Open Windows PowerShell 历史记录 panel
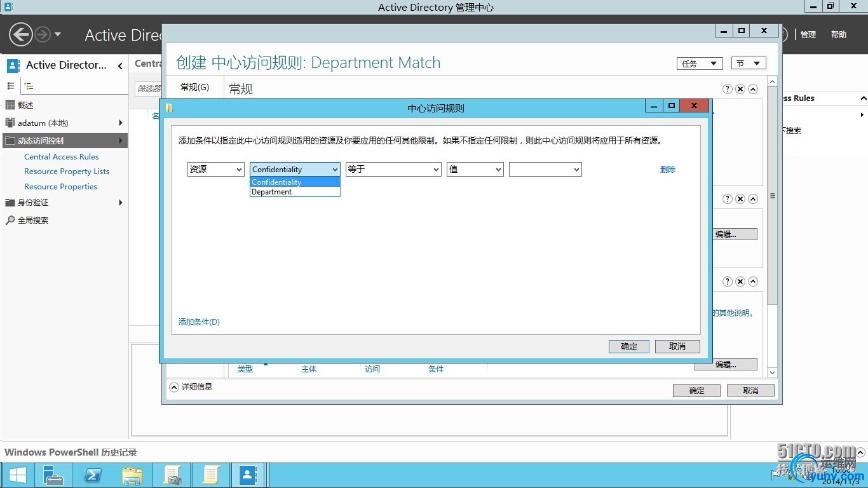This screenshot has width=868, height=488. click(71, 452)
